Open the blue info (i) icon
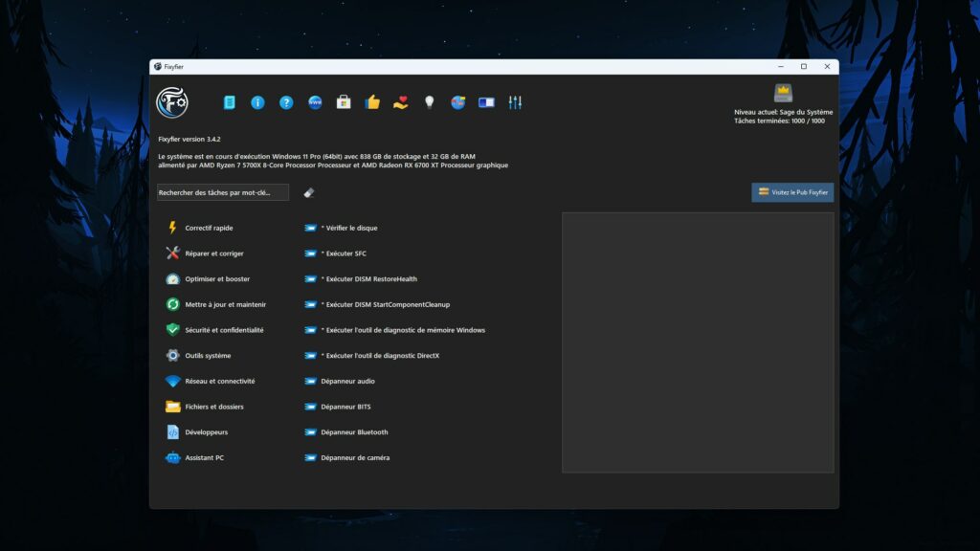Viewport: 980px width, 551px height. click(257, 102)
